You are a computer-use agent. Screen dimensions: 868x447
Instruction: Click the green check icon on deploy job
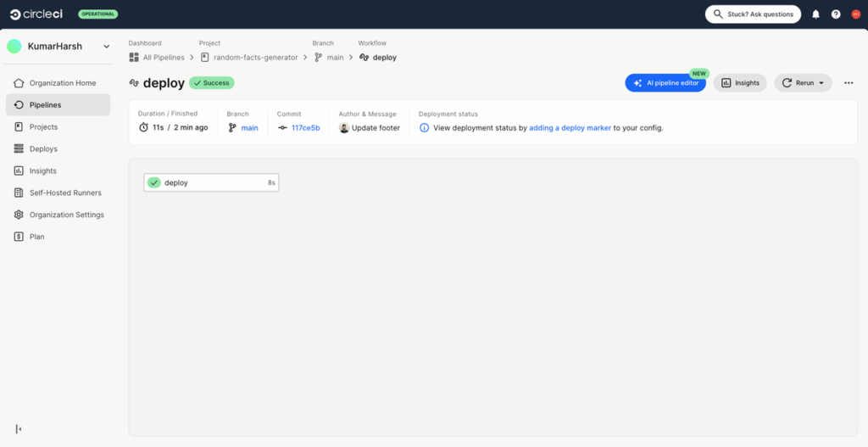tap(154, 183)
